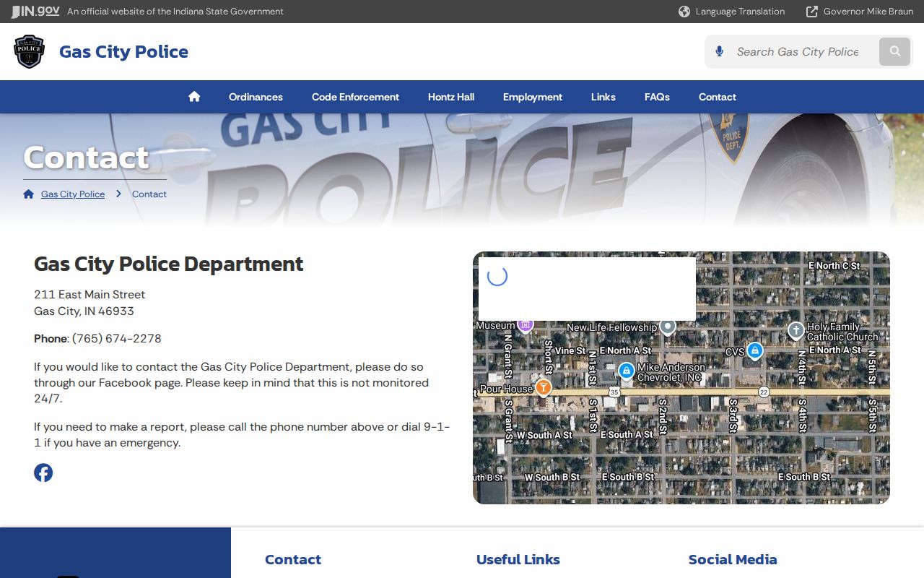Select Hontz Hall nav item
The image size is (924, 578).
coord(451,97)
